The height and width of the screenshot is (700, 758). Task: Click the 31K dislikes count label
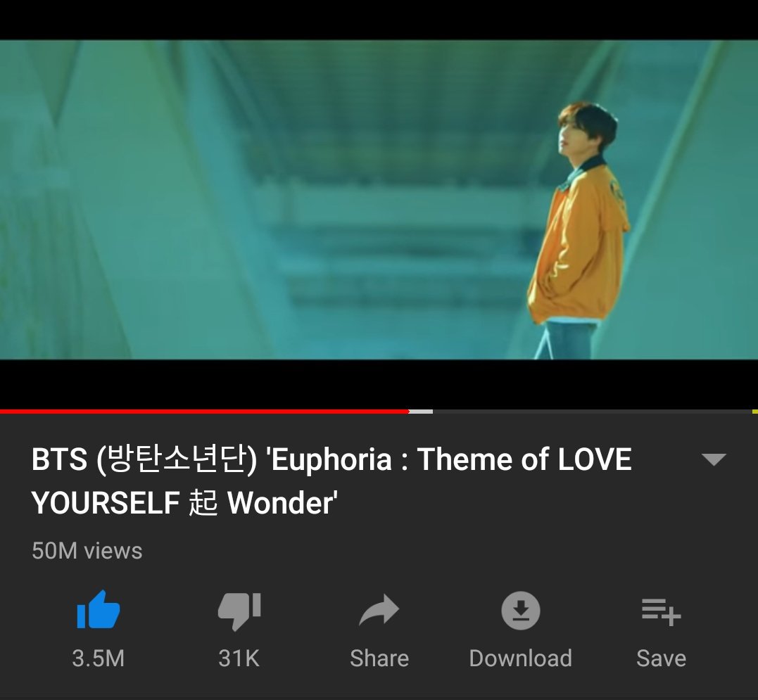point(239,658)
